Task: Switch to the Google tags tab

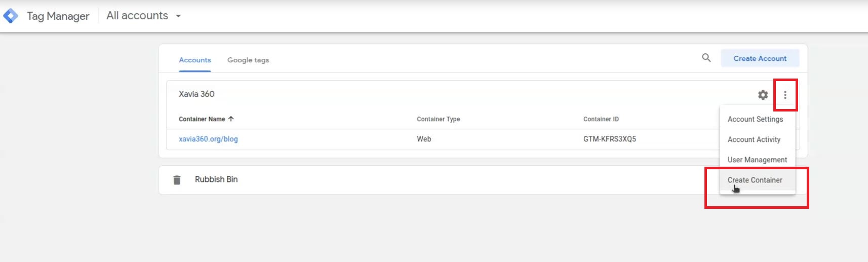Action: pyautogui.click(x=248, y=60)
